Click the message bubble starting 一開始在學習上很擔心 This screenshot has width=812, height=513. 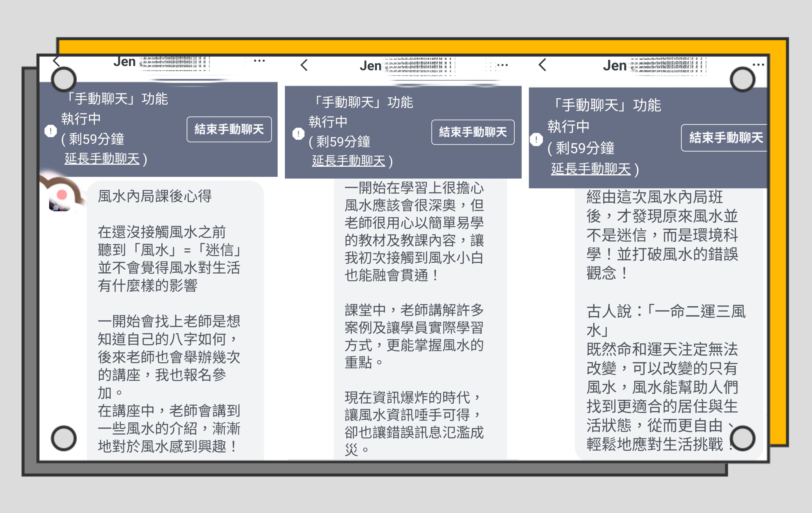coord(420,317)
